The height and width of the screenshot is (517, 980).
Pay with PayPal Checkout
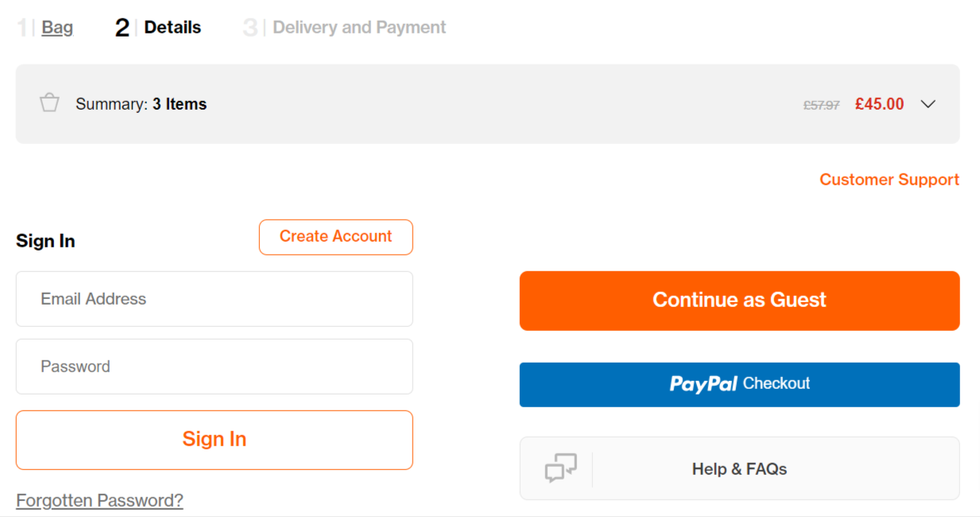click(739, 384)
